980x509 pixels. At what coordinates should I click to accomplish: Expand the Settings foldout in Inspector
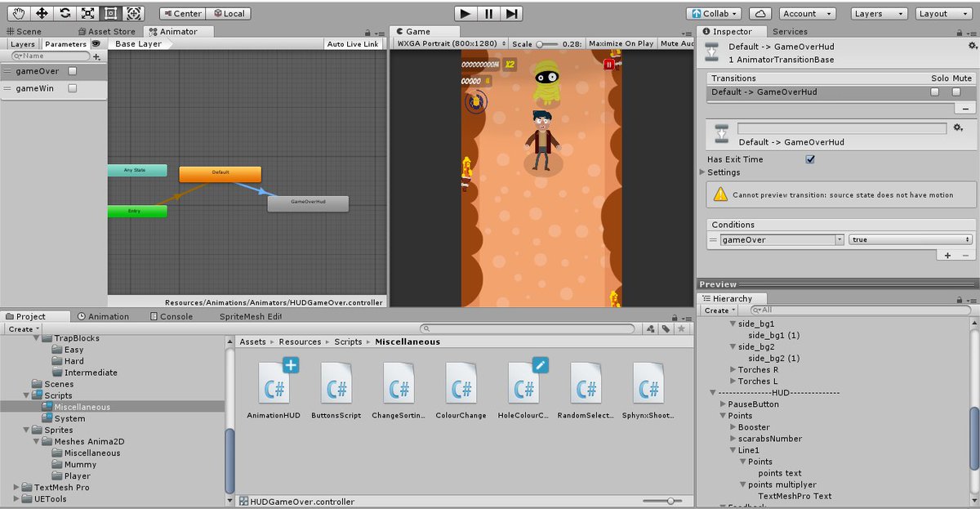[x=702, y=172]
